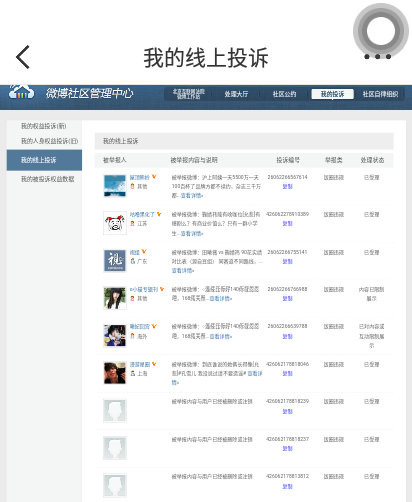Click the 我的线上投诉 panel heading
The image size is (412, 502).
coord(120,141)
